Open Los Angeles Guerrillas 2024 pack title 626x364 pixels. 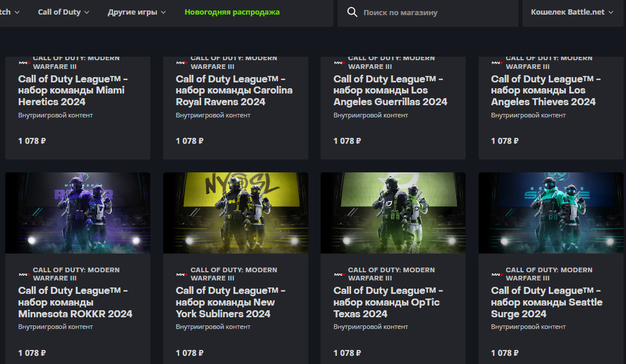click(390, 91)
